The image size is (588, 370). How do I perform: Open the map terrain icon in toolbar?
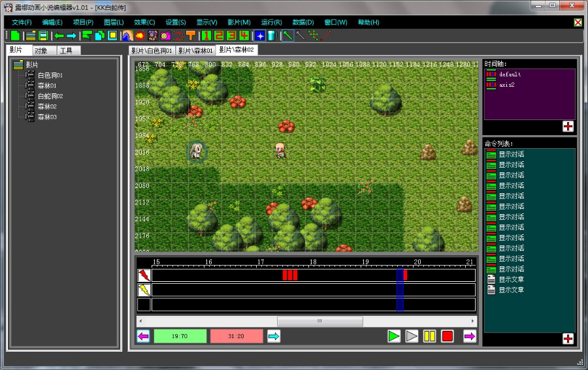127,36
